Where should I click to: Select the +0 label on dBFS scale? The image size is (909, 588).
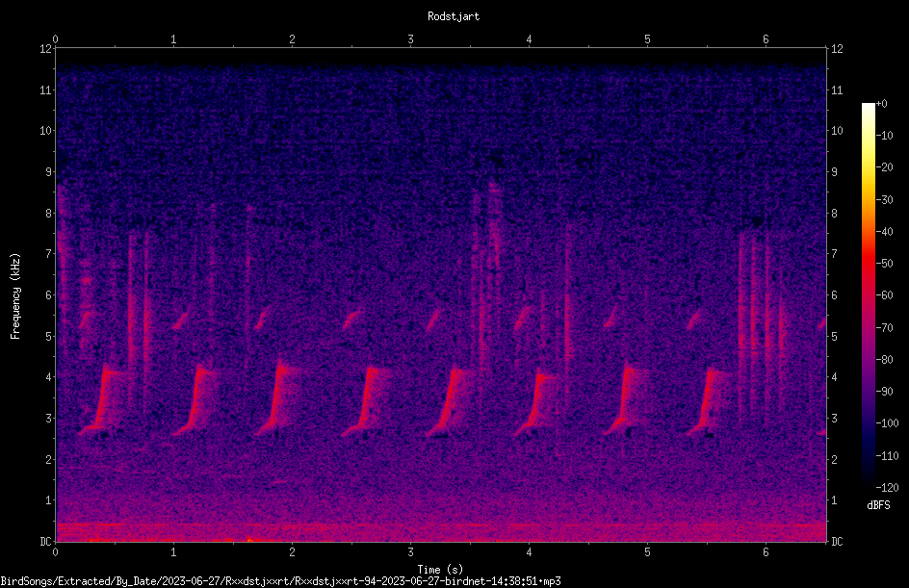tap(882, 104)
